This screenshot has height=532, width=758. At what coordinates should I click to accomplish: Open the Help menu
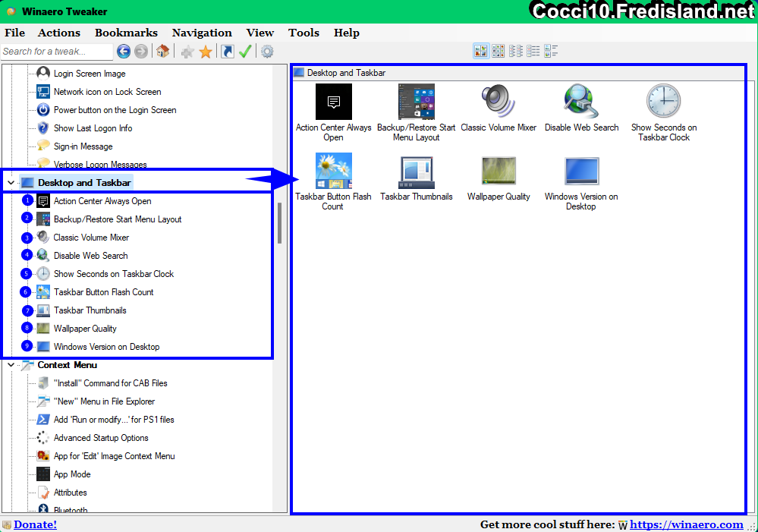(x=347, y=33)
